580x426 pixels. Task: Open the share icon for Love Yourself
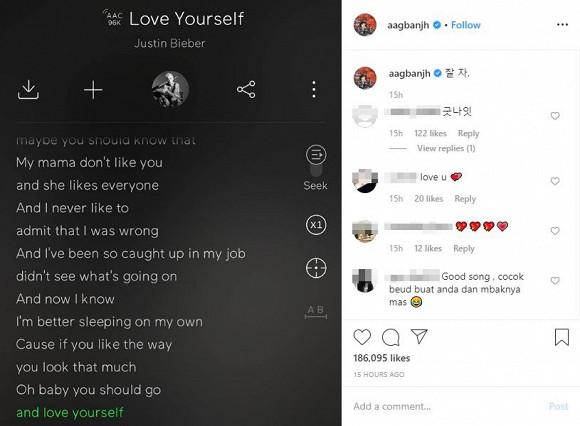[x=246, y=89]
